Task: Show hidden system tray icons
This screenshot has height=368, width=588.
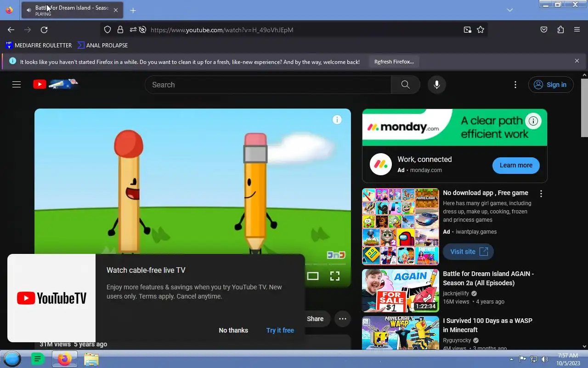Action: 511,359
